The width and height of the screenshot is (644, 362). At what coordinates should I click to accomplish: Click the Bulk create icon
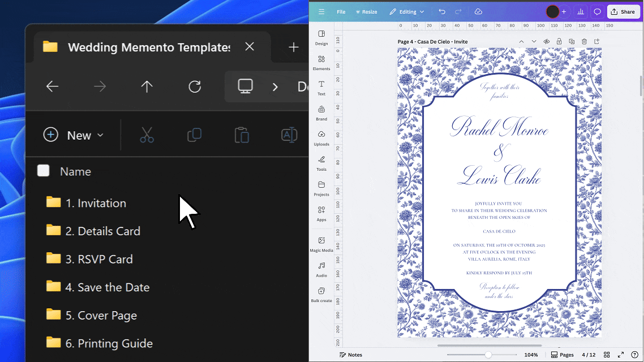(321, 294)
